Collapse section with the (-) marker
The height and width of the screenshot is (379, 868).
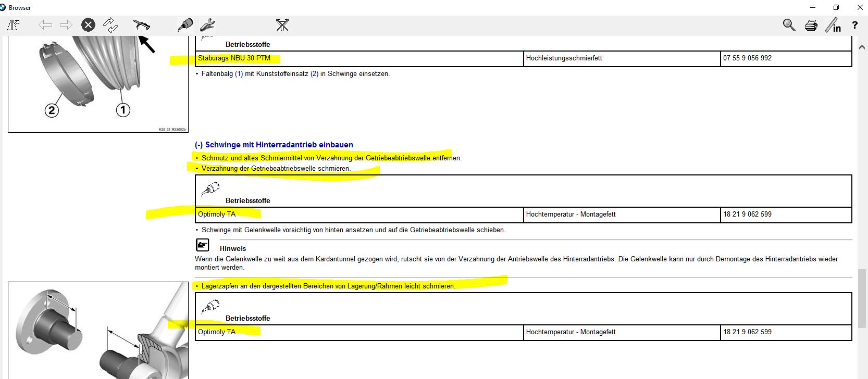click(x=199, y=145)
